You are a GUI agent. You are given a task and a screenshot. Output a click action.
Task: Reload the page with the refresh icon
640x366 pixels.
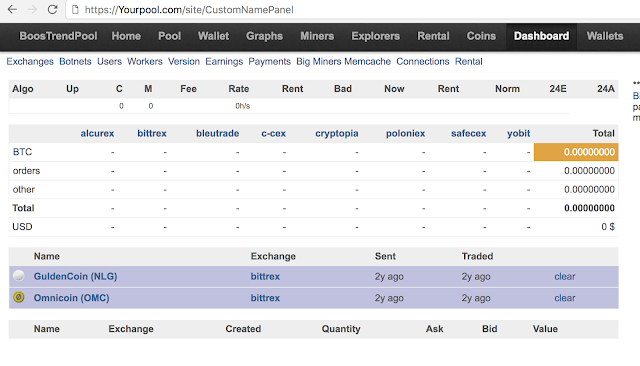(52, 9)
